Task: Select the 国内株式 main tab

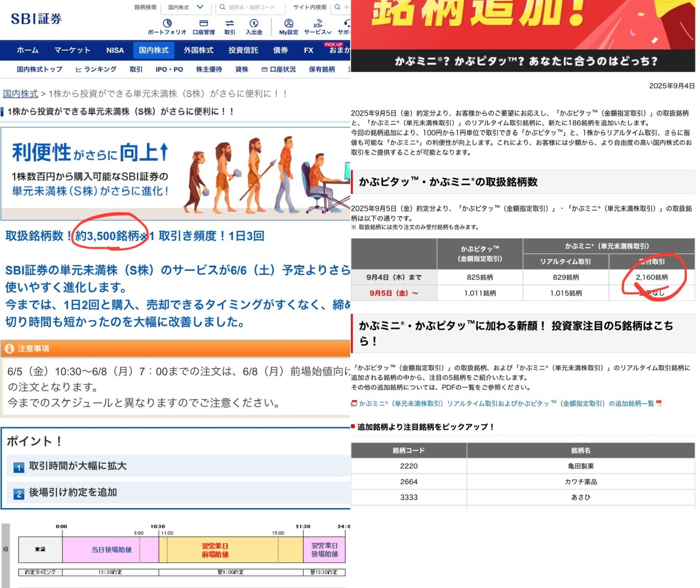Action: click(x=154, y=50)
